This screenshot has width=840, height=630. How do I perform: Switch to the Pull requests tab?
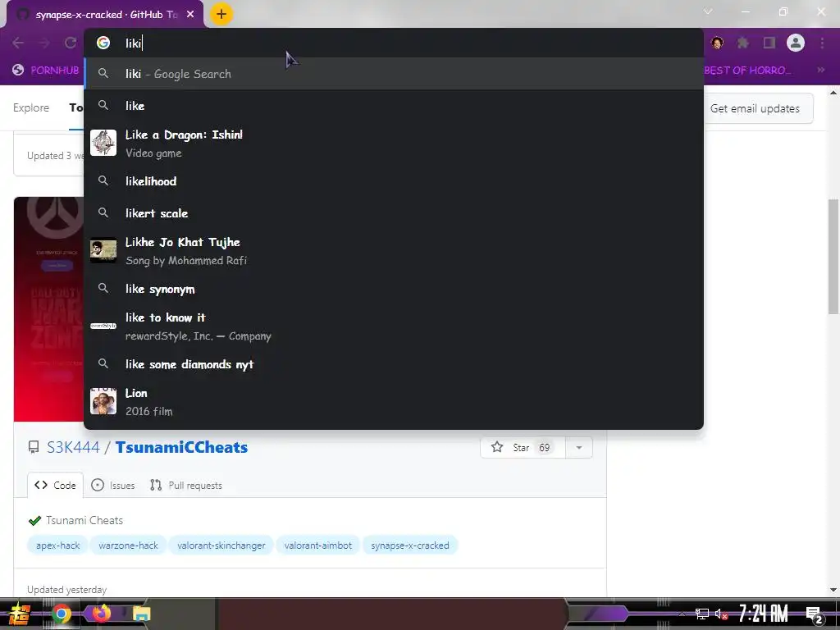click(186, 486)
